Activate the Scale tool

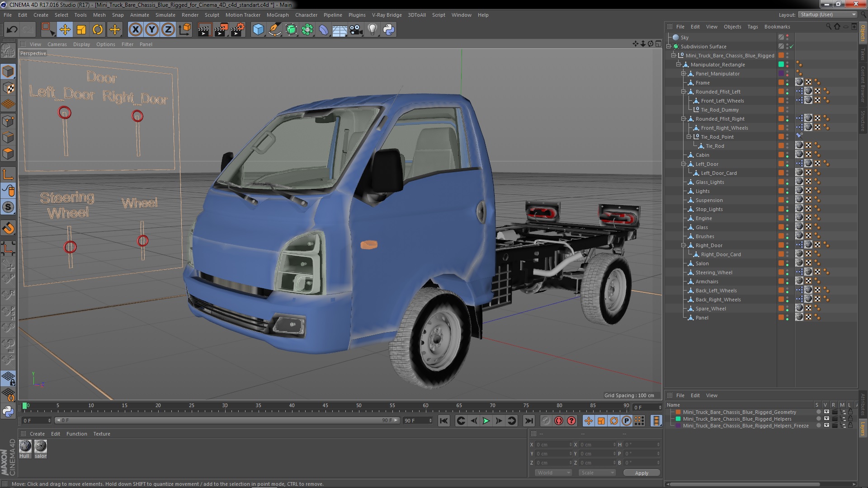(81, 30)
